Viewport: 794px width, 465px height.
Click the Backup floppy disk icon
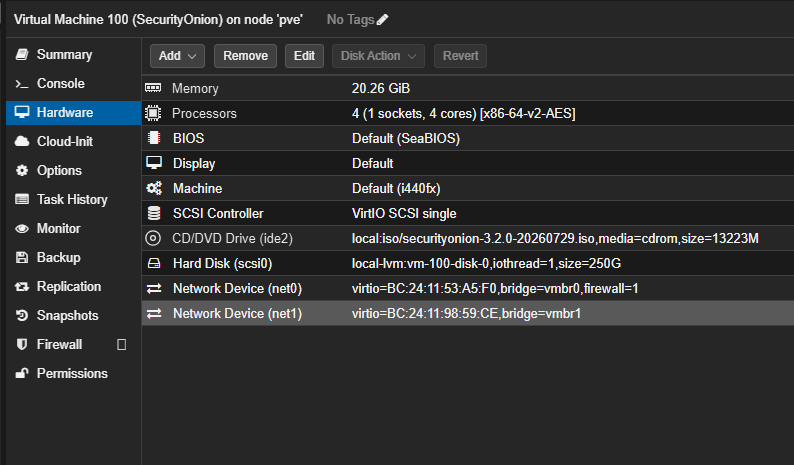pyautogui.click(x=22, y=257)
